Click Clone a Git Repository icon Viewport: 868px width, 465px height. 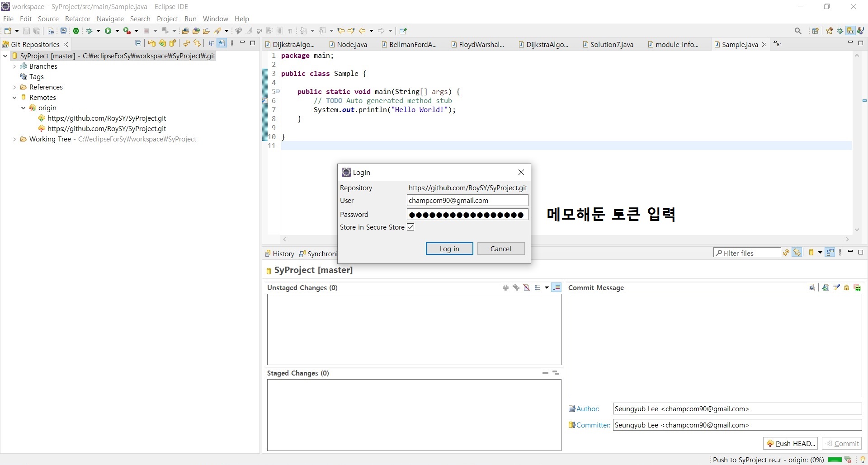pyautogui.click(x=162, y=43)
